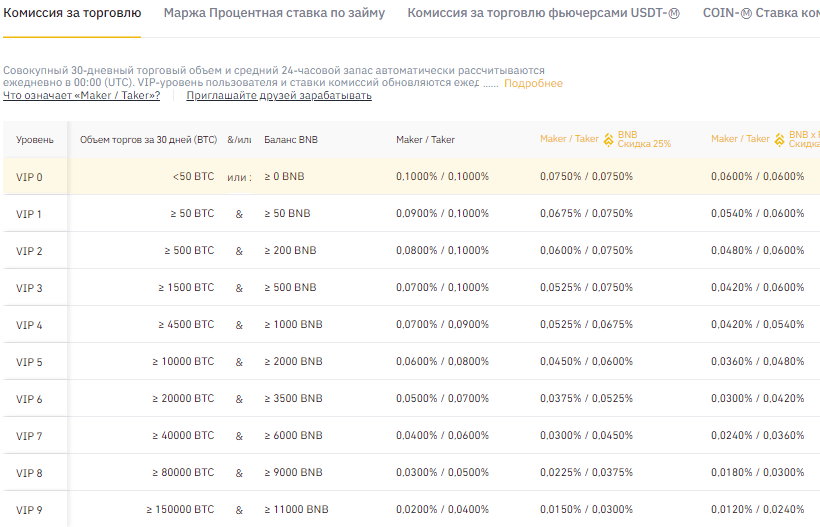820x527 pixels.
Task: Click the VIP 7 level cell
Action: coord(29,436)
